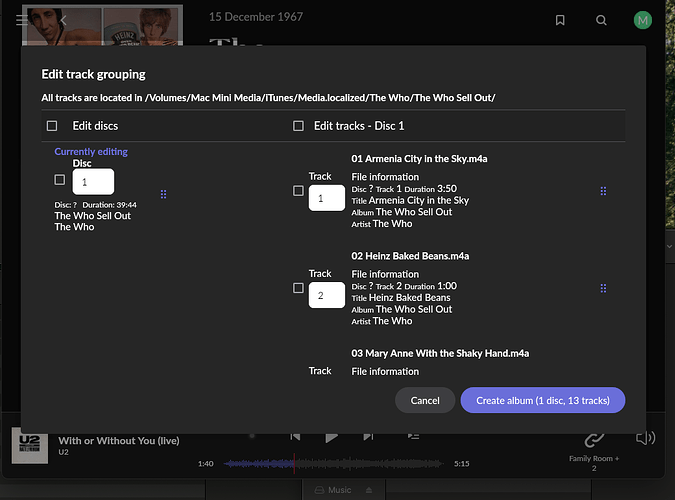Image resolution: width=675 pixels, height=500 pixels.
Task: Click the album cover thumbnail at top
Action: click(102, 25)
